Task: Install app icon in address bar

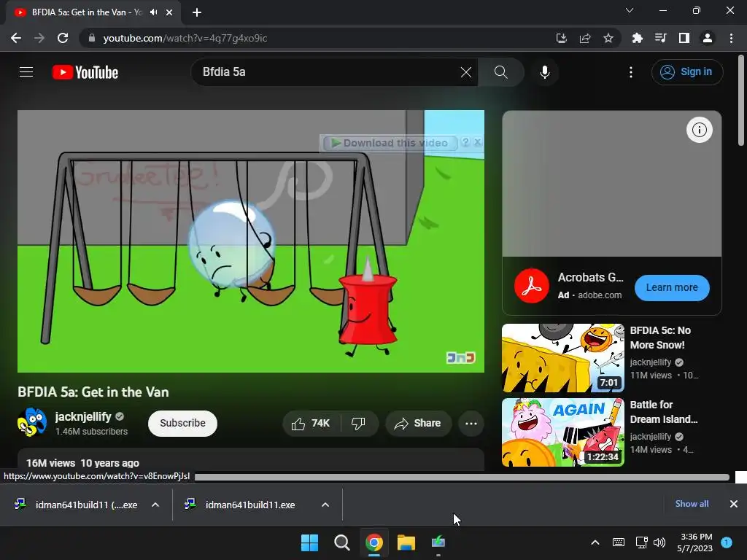Action: click(x=562, y=38)
